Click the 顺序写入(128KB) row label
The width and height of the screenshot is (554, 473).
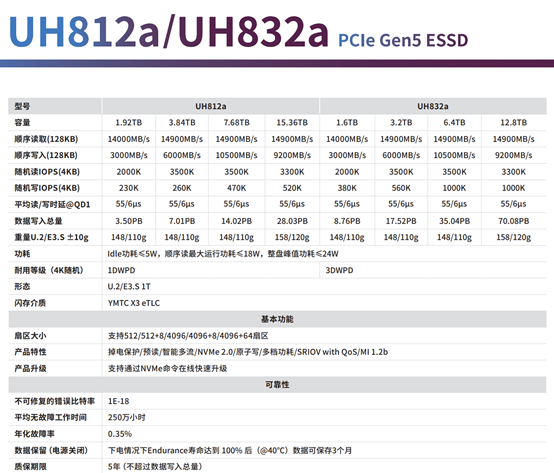(46, 155)
